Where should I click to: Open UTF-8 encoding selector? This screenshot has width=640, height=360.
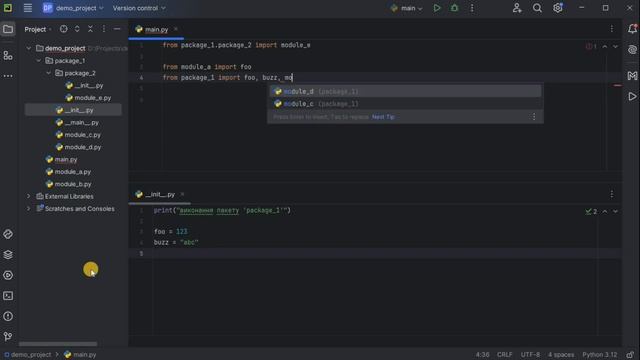(530, 355)
